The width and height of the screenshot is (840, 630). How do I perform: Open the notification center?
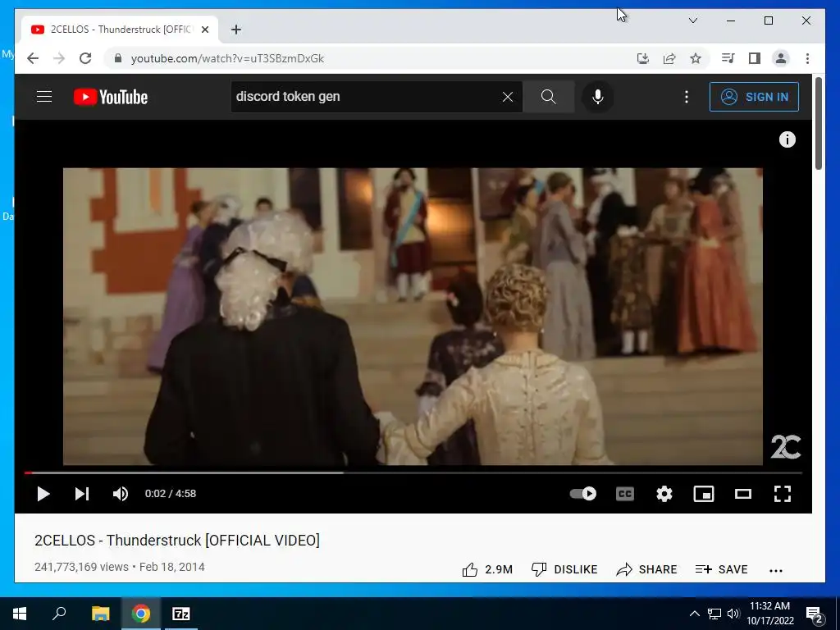[x=815, y=614]
